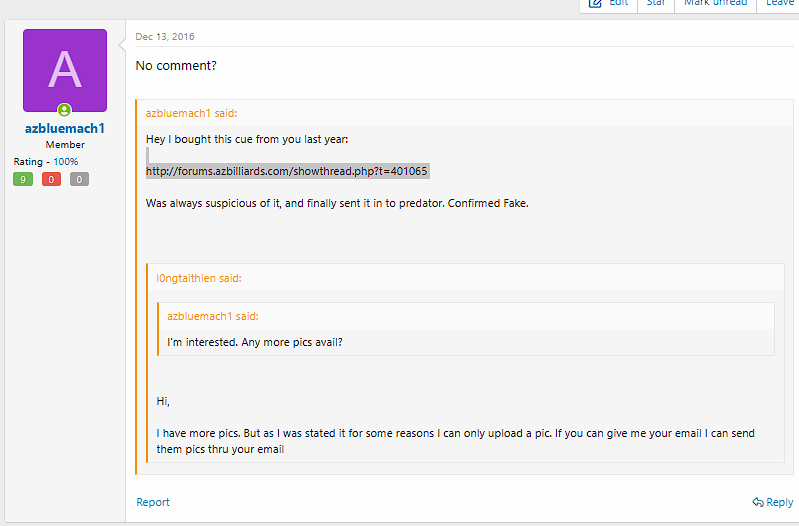
Task: Click the gray neutral rating badge
Action: coord(79,179)
